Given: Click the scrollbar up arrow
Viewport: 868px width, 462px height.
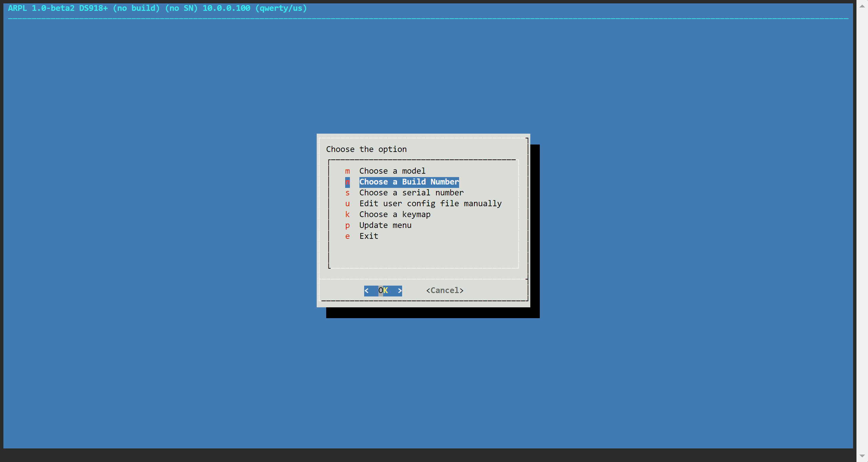Looking at the screenshot, I should pos(862,6).
